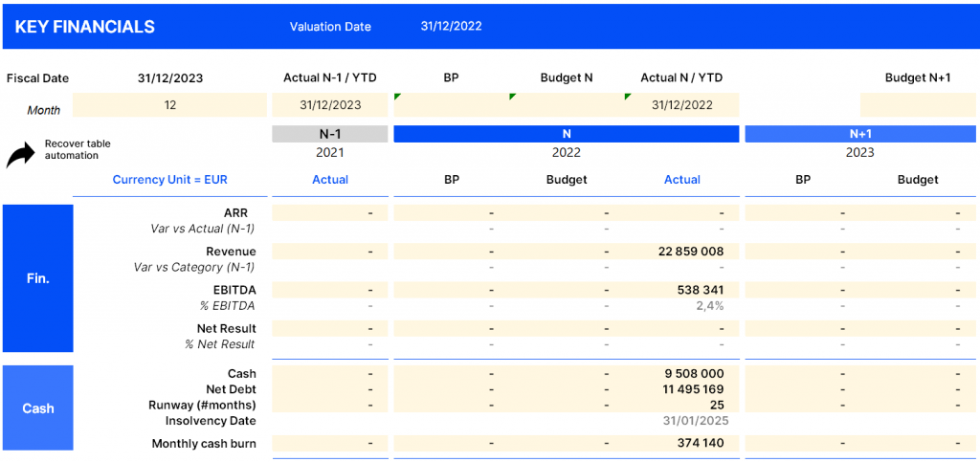
Task: Click the Recover table automation label
Action: point(72,149)
